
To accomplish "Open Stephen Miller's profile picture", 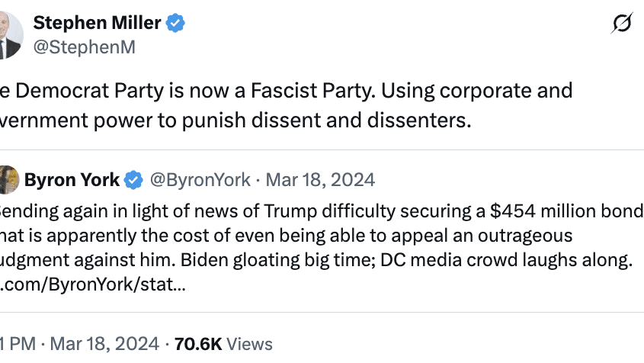I will point(11,34).
